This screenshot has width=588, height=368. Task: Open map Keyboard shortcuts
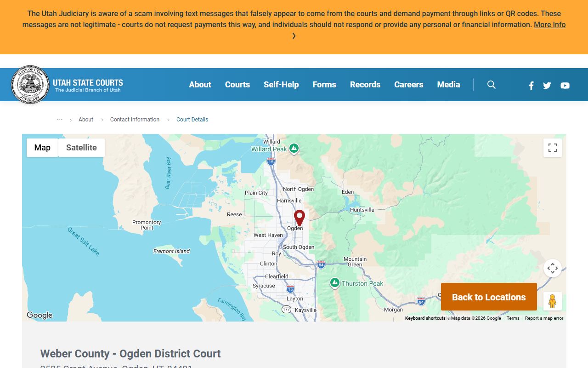point(425,318)
